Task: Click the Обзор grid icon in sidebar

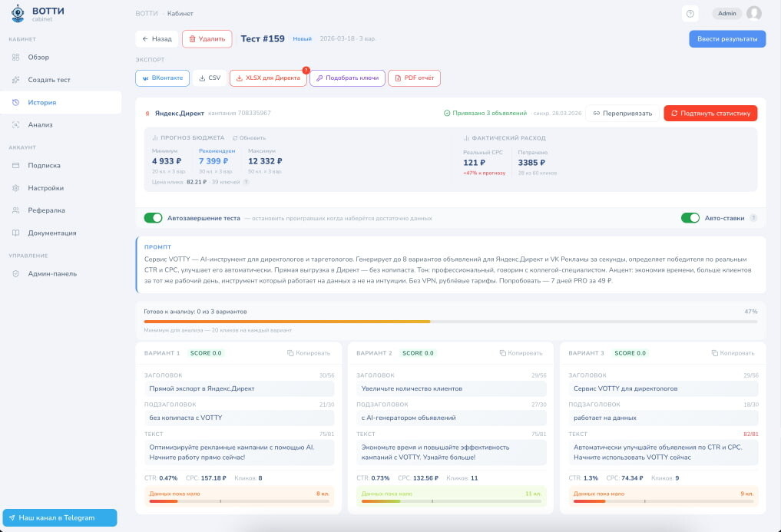Action: (16, 58)
